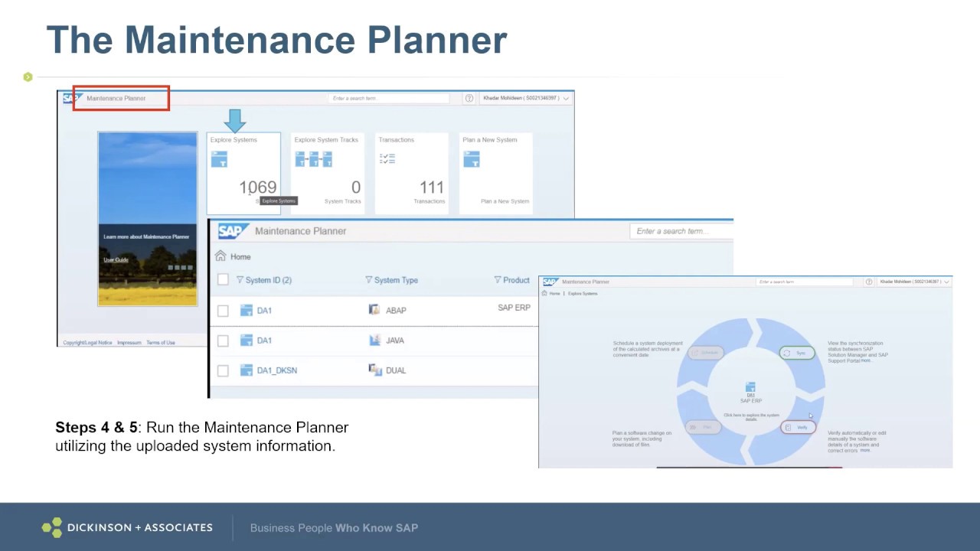Screen dimensions: 980x551
Task: Click the System ID column filter icon
Action: click(x=240, y=280)
